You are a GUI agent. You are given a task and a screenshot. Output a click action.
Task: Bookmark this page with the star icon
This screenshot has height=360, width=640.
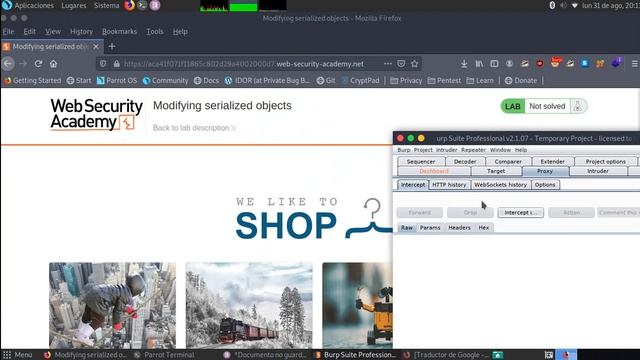click(415, 64)
